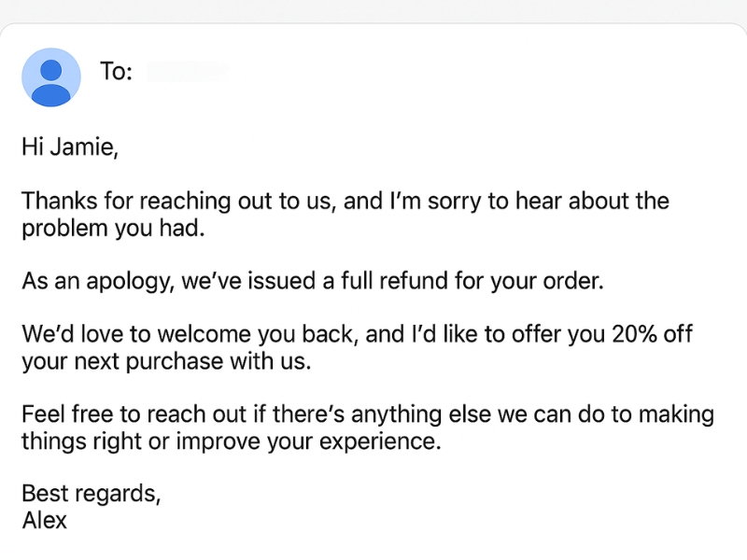Select the 20% off offer text
The width and height of the screenshot is (747, 560).
pyautogui.click(x=635, y=333)
